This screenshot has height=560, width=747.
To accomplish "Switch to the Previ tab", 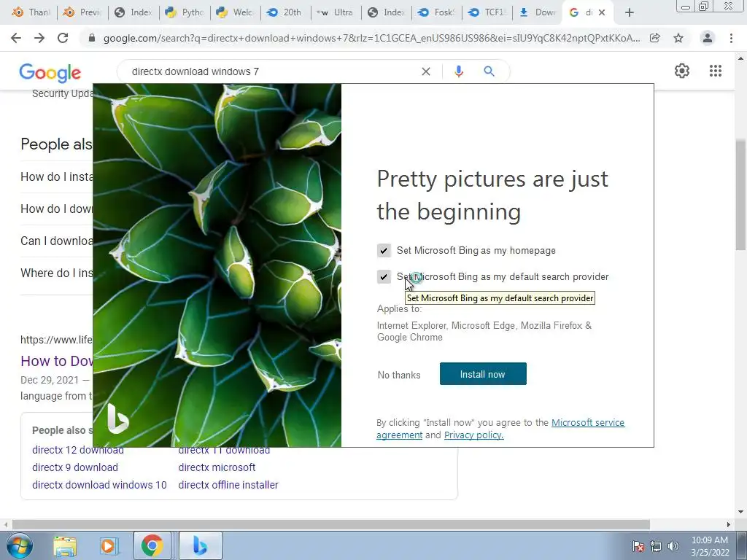I will point(83,12).
